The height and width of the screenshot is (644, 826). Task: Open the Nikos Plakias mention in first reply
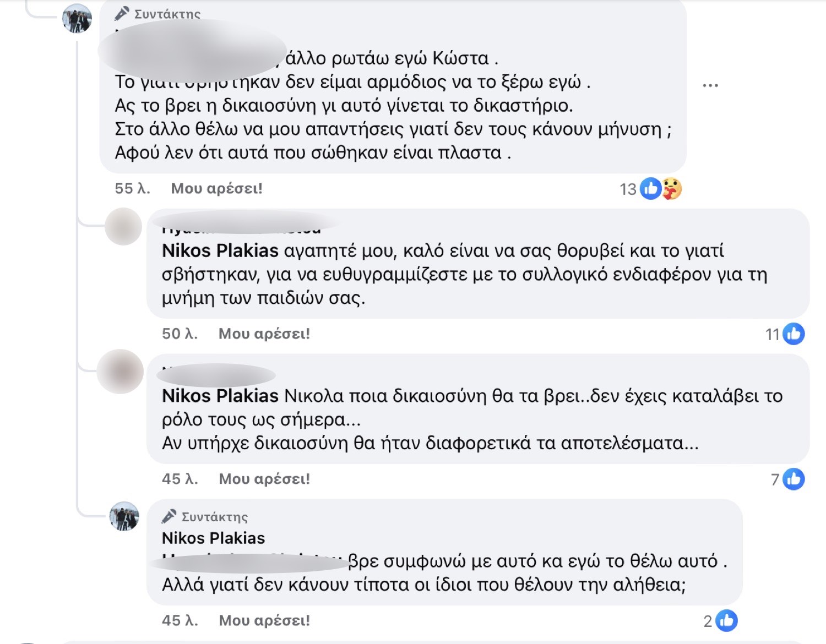220,251
